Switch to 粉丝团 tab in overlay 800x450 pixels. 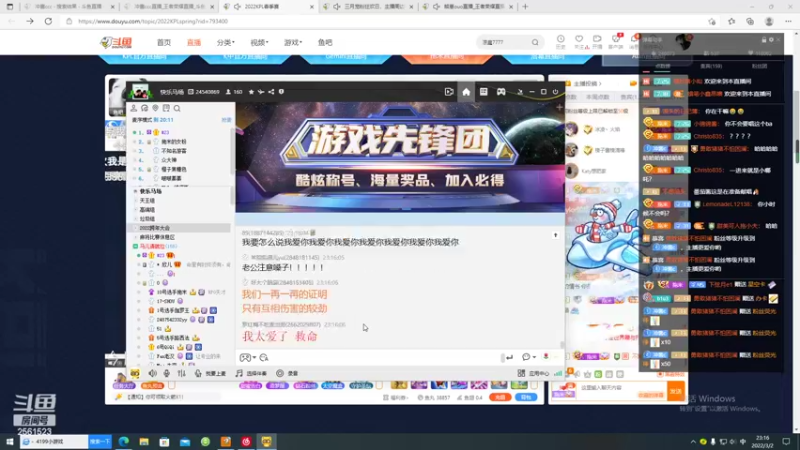[759, 66]
